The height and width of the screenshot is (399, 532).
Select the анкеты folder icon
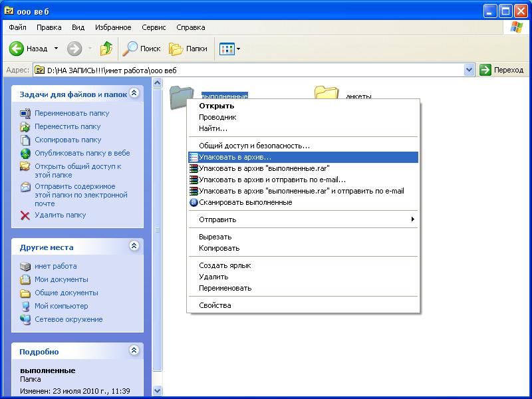pyautogui.click(x=326, y=92)
